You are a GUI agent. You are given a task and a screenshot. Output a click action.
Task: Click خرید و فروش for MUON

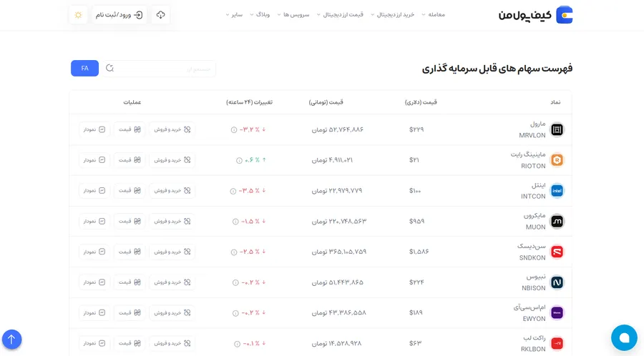172,221
